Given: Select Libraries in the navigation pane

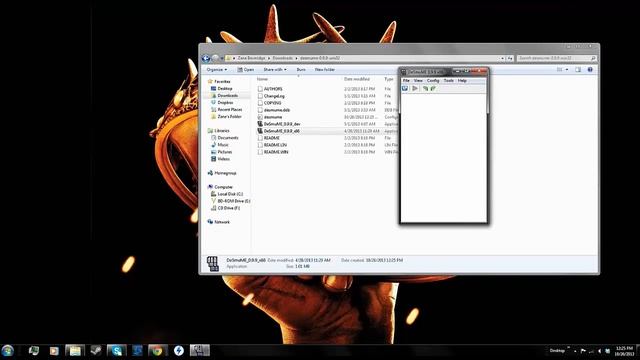Looking at the screenshot, I should coord(222,131).
